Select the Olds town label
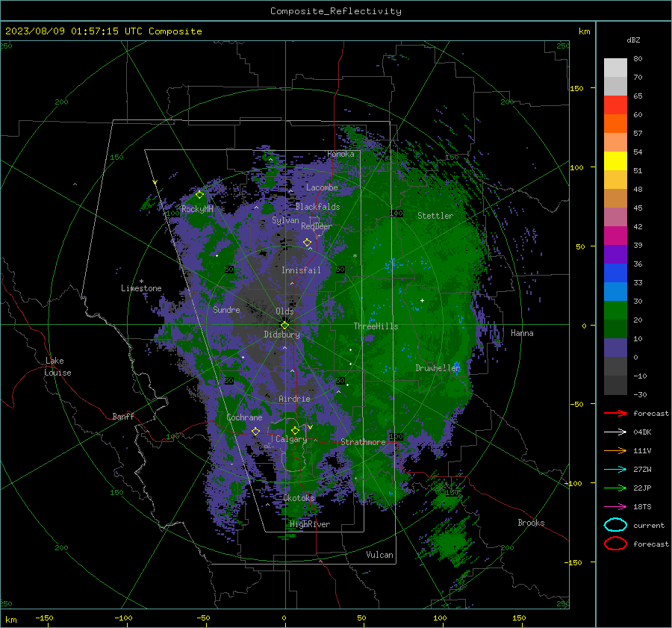The height and width of the screenshot is (628, 672). (284, 311)
